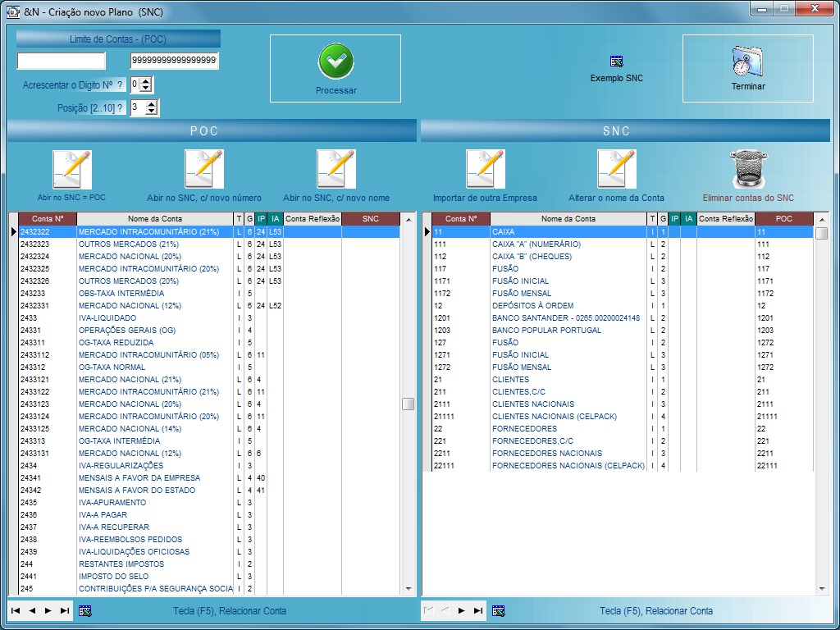Go to previous record in POC navigator
Viewport: 840px width, 630px height.
point(32,610)
